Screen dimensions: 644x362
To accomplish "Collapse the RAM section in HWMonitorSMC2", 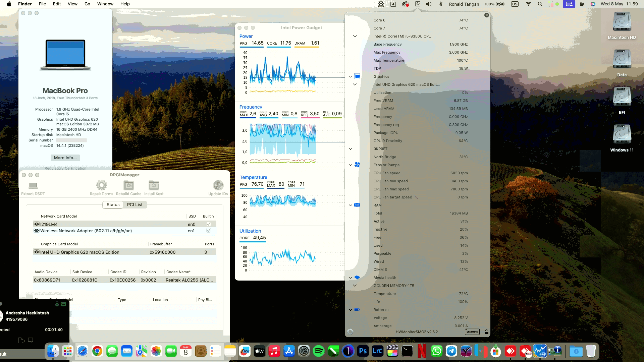I will (x=350, y=205).
